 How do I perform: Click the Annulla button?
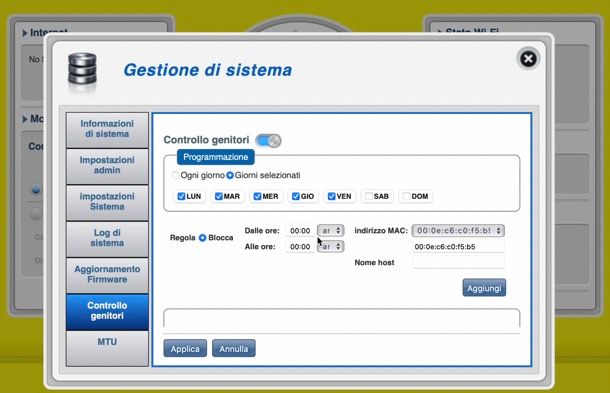point(233,349)
